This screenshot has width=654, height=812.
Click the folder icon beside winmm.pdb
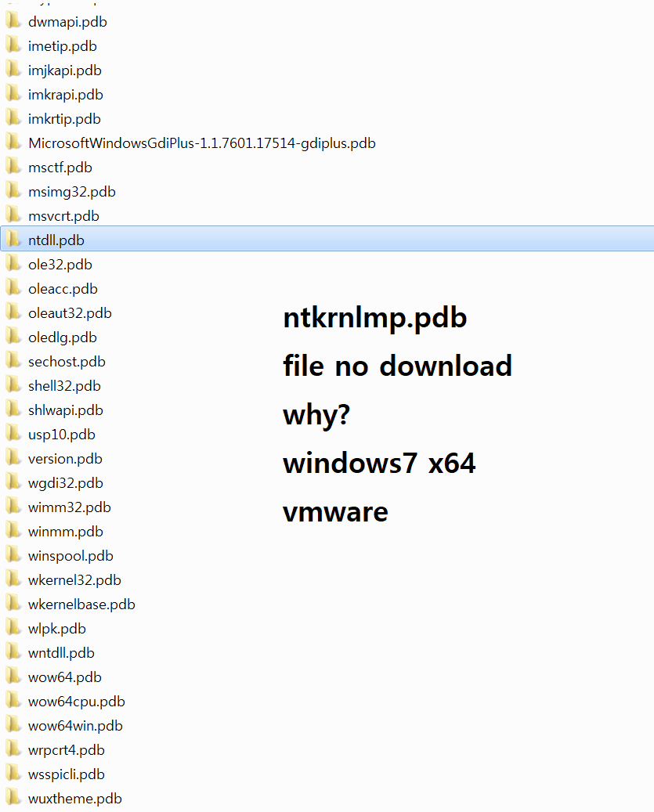(x=13, y=531)
